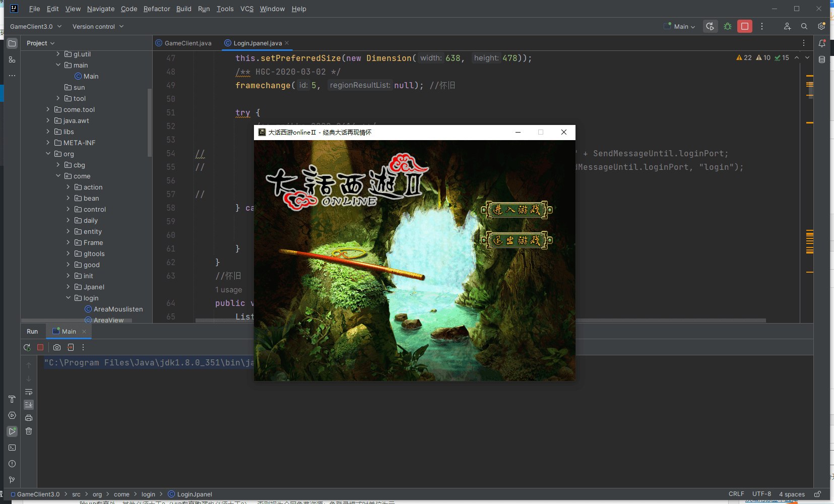Open the Structure tool window icon
Image resolution: width=834 pixels, height=504 pixels.
(x=12, y=59)
